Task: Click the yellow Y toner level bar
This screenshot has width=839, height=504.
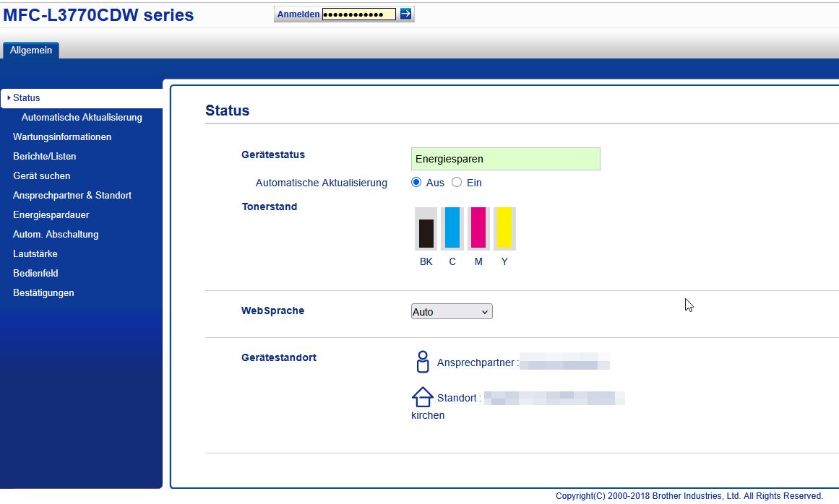Action: 504,229
